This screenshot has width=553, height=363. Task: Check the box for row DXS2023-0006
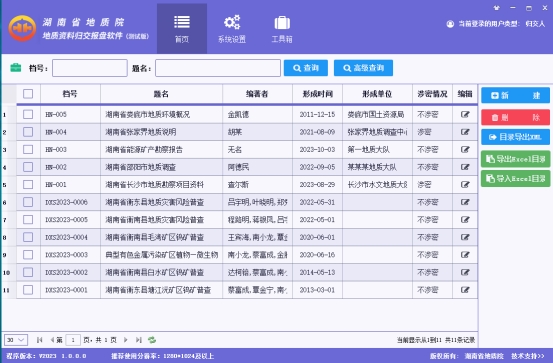tap(28, 202)
